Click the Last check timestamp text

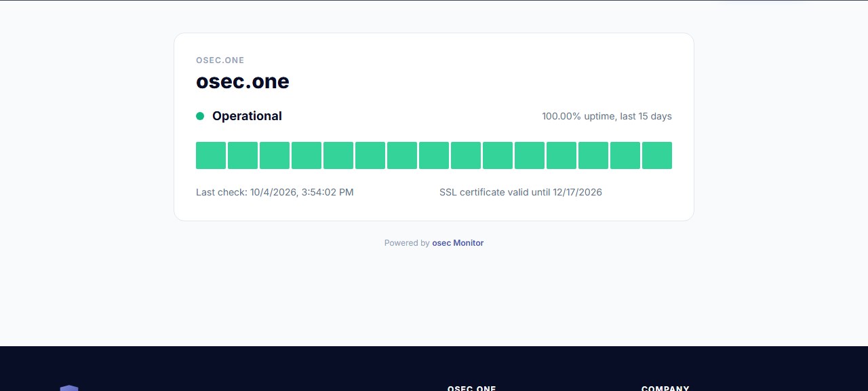[275, 192]
